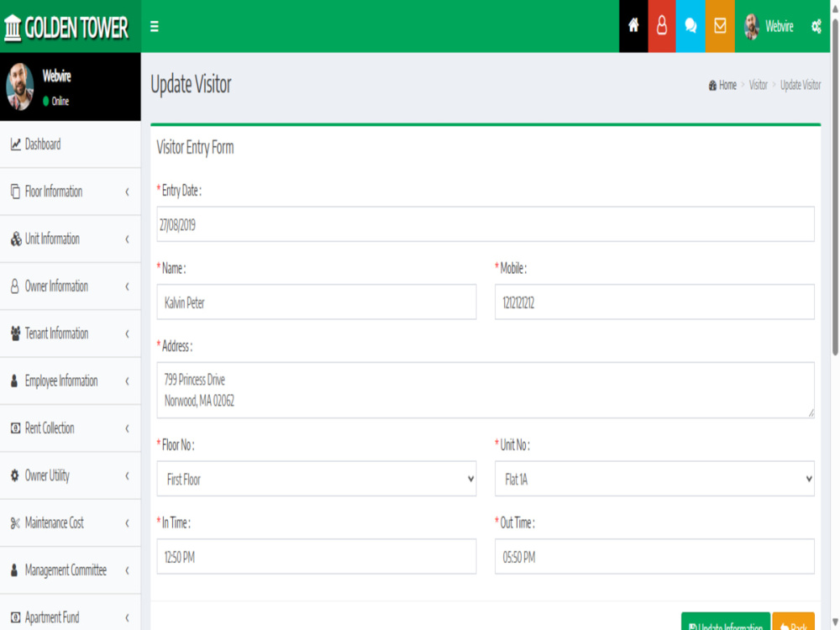Image resolution: width=840 pixels, height=630 pixels.
Task: Click the Update Information button
Action: click(726, 623)
